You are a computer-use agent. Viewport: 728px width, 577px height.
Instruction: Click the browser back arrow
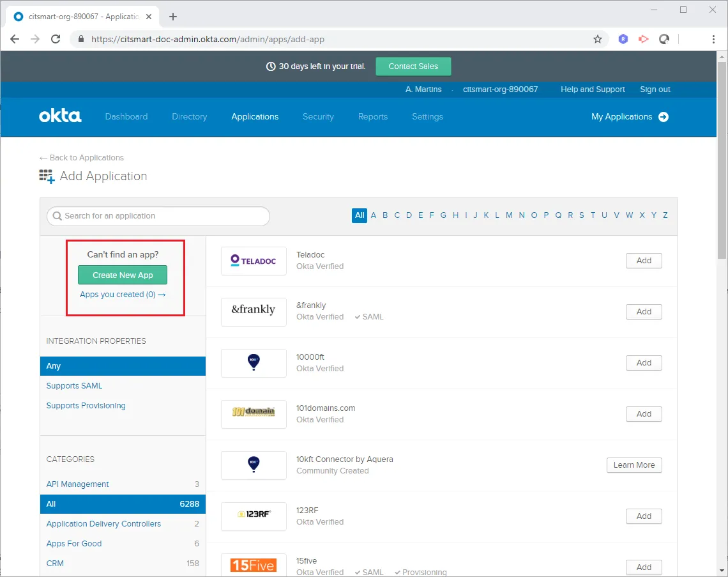(15, 39)
